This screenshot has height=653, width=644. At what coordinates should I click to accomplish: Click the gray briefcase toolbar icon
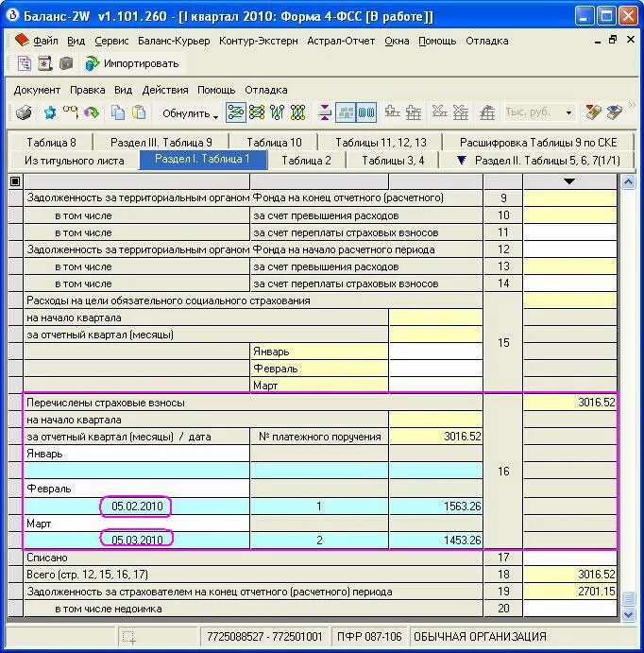click(66, 63)
